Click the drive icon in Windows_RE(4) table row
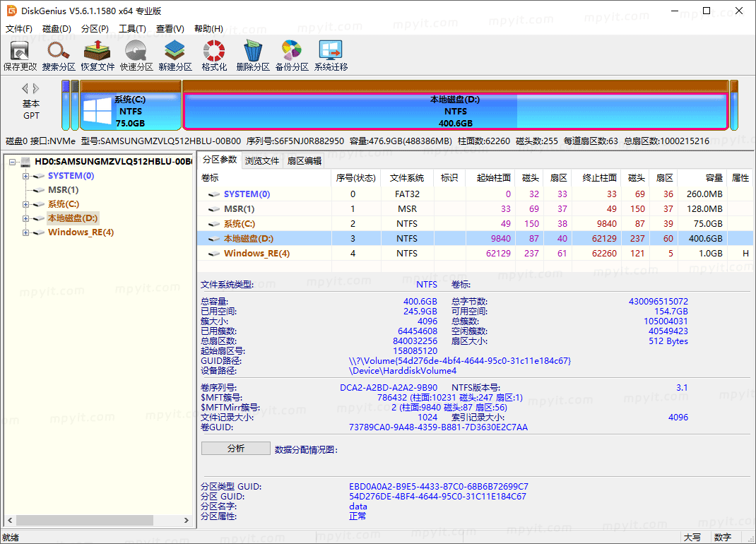Image resolution: width=756 pixels, height=544 pixels. [213, 254]
